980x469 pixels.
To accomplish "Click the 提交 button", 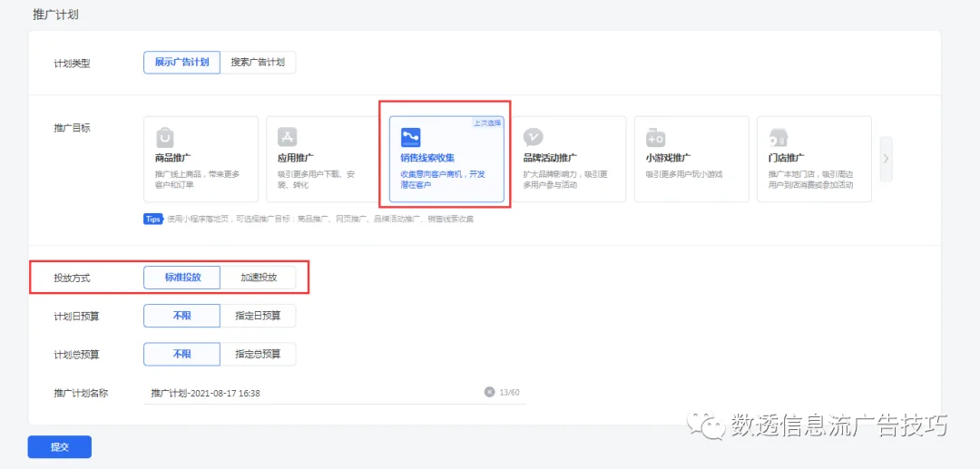I will (59, 447).
